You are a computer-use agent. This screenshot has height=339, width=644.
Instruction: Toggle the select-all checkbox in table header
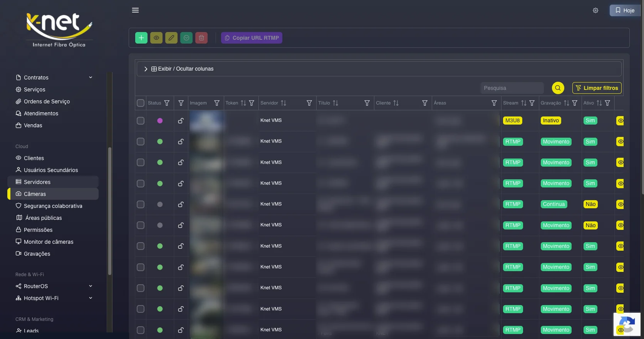(x=141, y=103)
